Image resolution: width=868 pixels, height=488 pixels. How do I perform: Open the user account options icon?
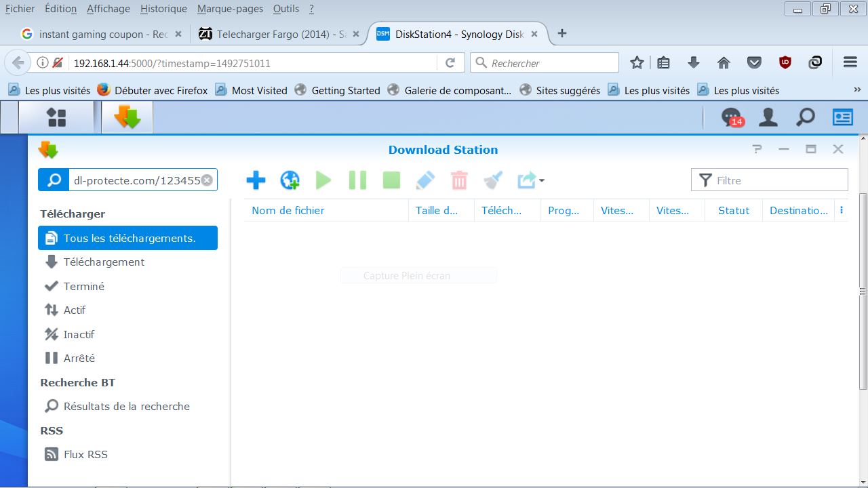coord(768,118)
